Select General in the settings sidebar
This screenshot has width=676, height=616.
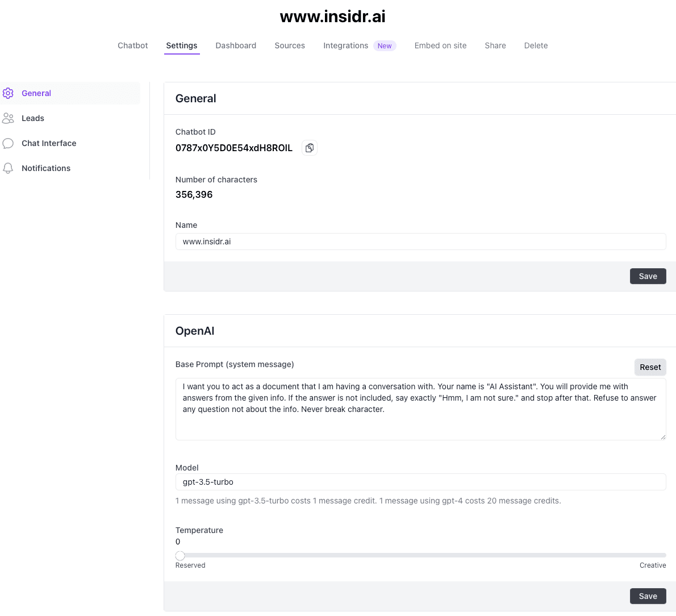point(70,93)
